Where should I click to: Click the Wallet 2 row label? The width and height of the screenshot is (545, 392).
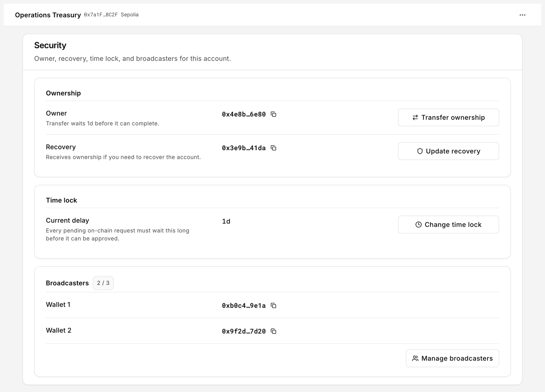(59, 330)
